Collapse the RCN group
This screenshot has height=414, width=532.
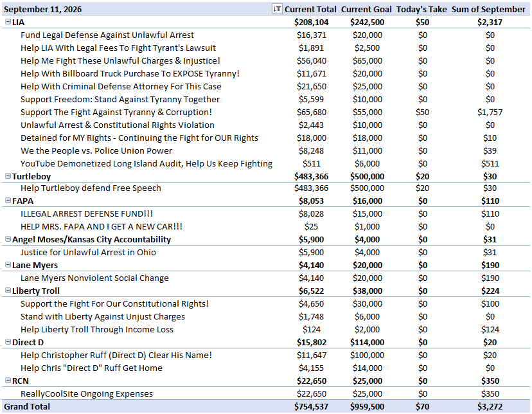point(8,381)
